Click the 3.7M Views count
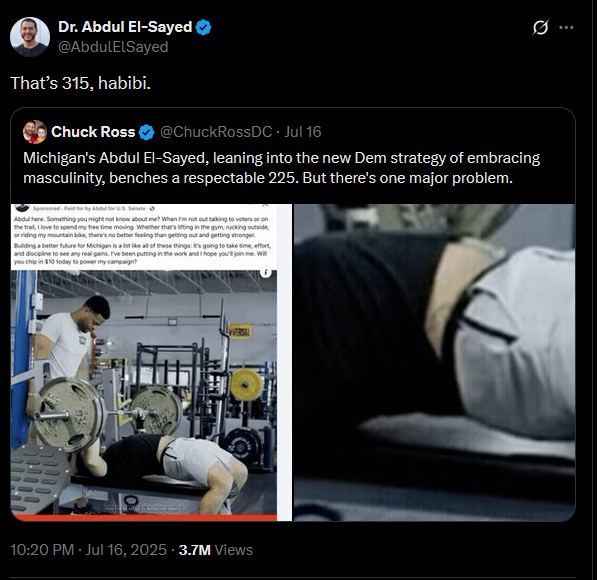 click(x=215, y=550)
